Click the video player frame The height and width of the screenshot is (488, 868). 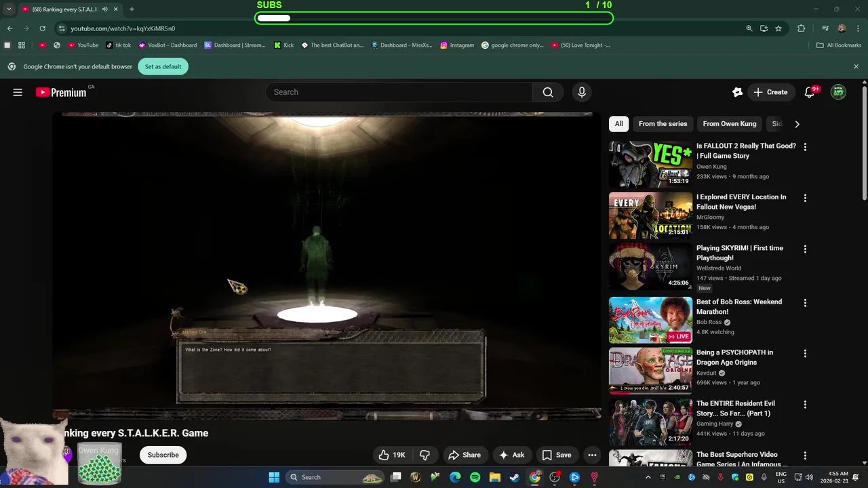point(327,266)
